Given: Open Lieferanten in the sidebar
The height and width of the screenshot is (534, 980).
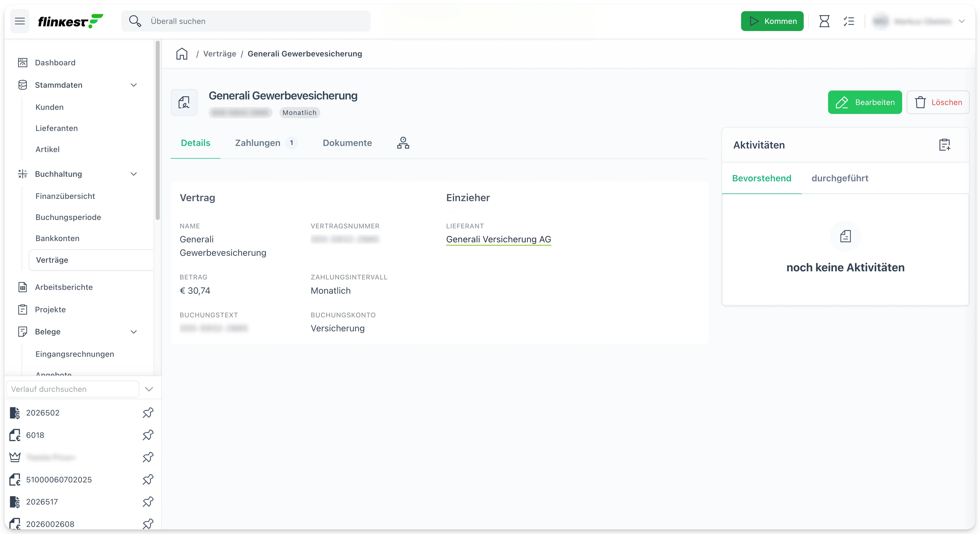Looking at the screenshot, I should tap(57, 128).
